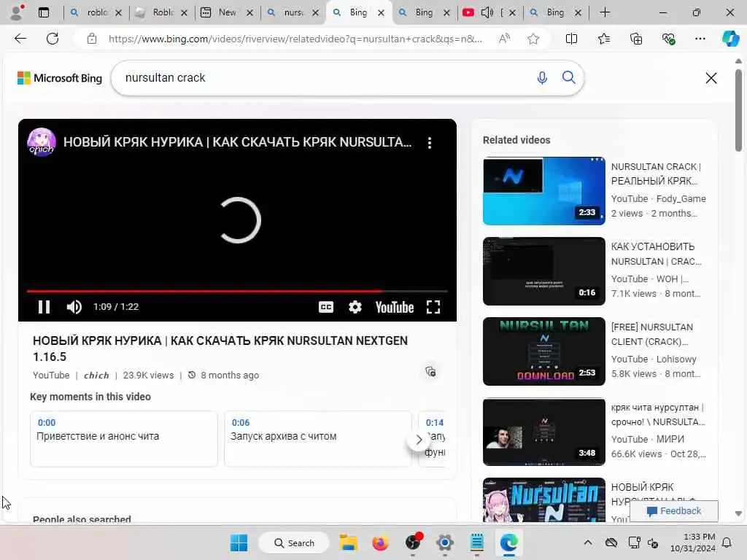Click the address bar URL
The height and width of the screenshot is (560, 747).
[295, 39]
